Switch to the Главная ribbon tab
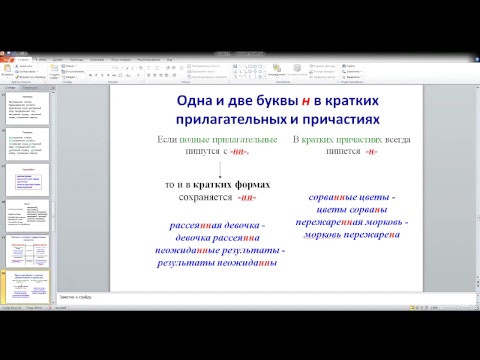This screenshot has width=480, height=360. coord(23,60)
